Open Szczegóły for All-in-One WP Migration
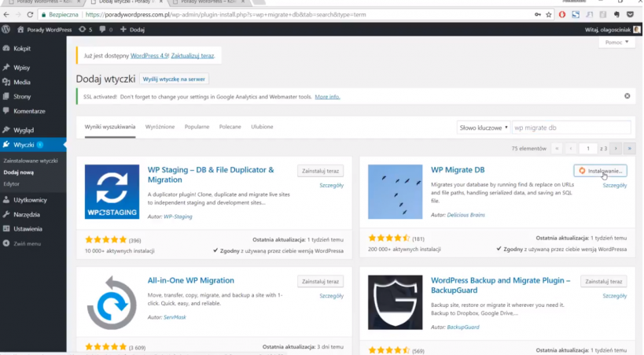Viewport: 644px width, 355px height. 332,296
